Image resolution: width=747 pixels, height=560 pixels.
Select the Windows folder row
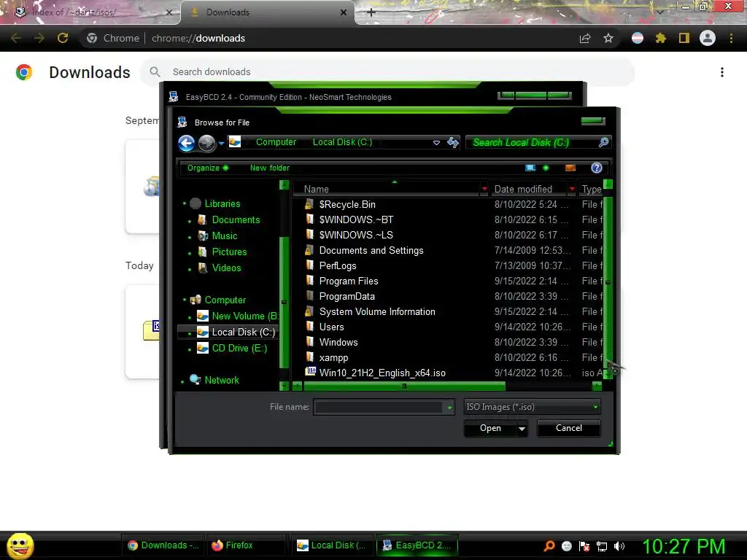pyautogui.click(x=448, y=342)
